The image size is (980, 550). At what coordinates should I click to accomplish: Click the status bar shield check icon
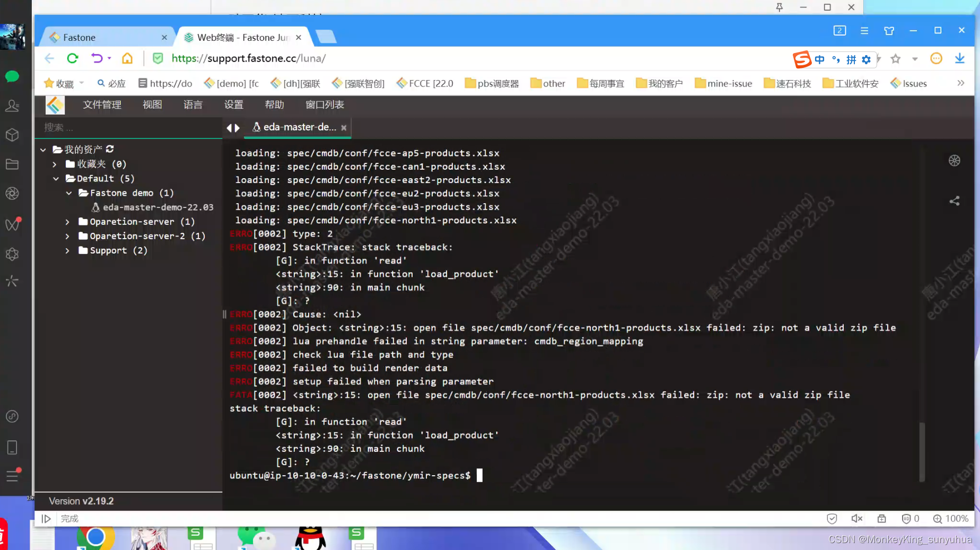(832, 519)
